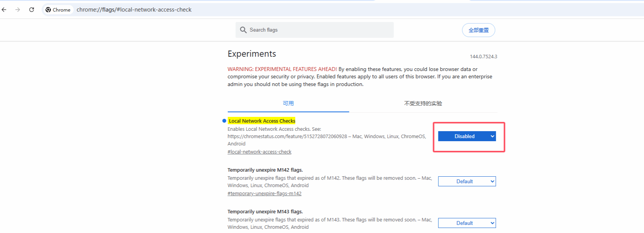Follow the #local-network-access-check anchor link
The width and height of the screenshot is (644, 233).
[259, 152]
